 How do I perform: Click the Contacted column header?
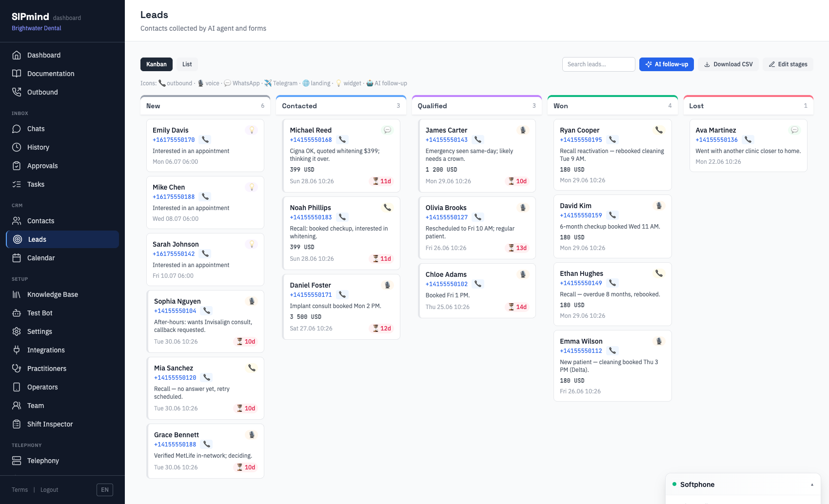[x=341, y=106]
